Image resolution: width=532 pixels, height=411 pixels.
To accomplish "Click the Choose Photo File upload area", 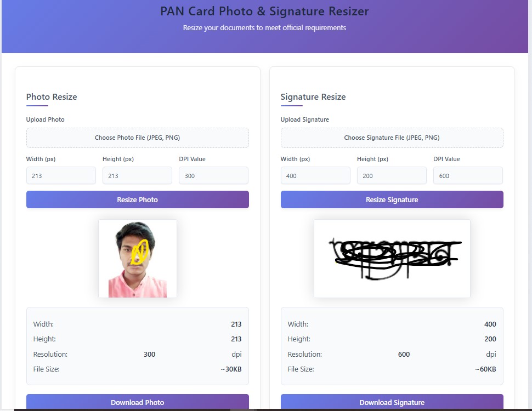I will pos(137,138).
